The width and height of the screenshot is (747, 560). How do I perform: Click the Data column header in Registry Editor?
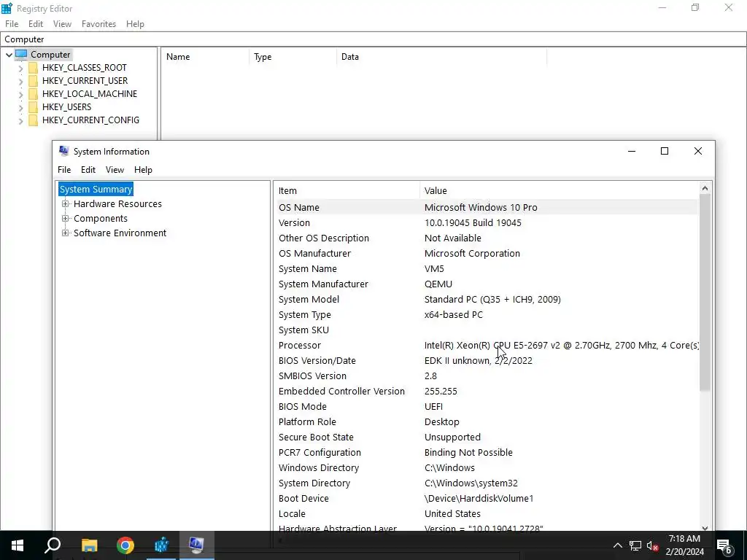pos(441,57)
